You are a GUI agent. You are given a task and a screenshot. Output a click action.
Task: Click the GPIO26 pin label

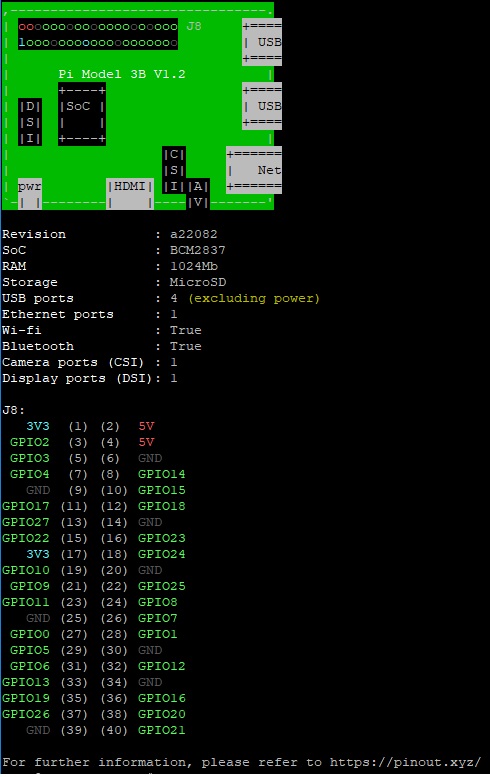pyautogui.click(x=26, y=714)
